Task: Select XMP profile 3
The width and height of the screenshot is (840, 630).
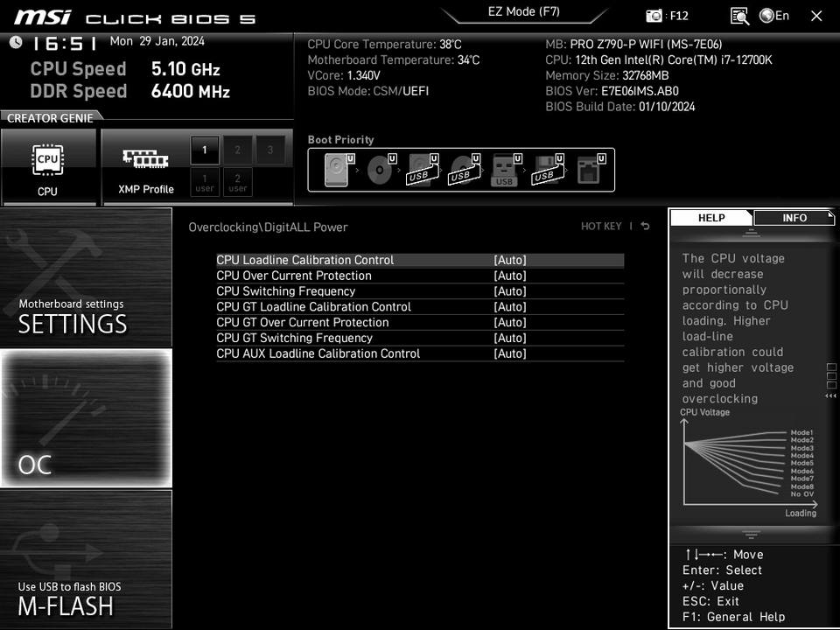Action: [x=270, y=150]
